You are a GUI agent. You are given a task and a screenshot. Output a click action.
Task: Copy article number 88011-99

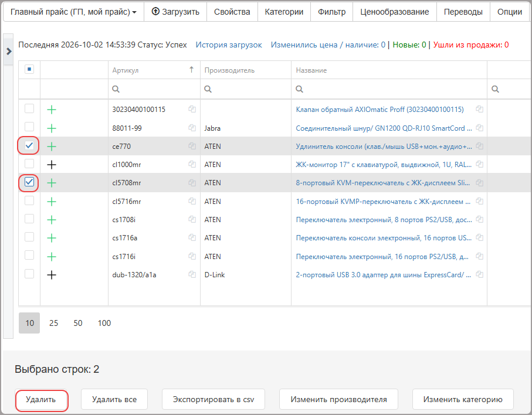click(x=192, y=128)
